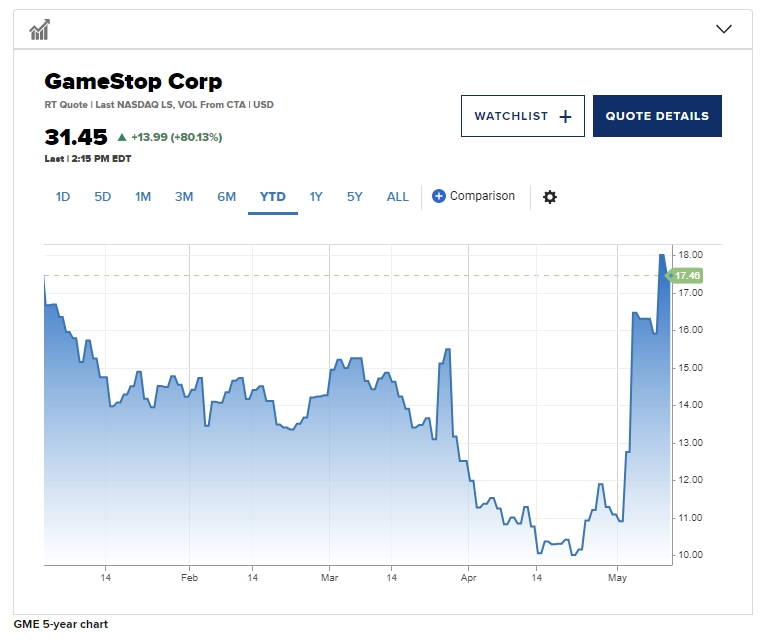Switch chart to 5Y range
This screenshot has height=640, width=762.
tap(355, 197)
